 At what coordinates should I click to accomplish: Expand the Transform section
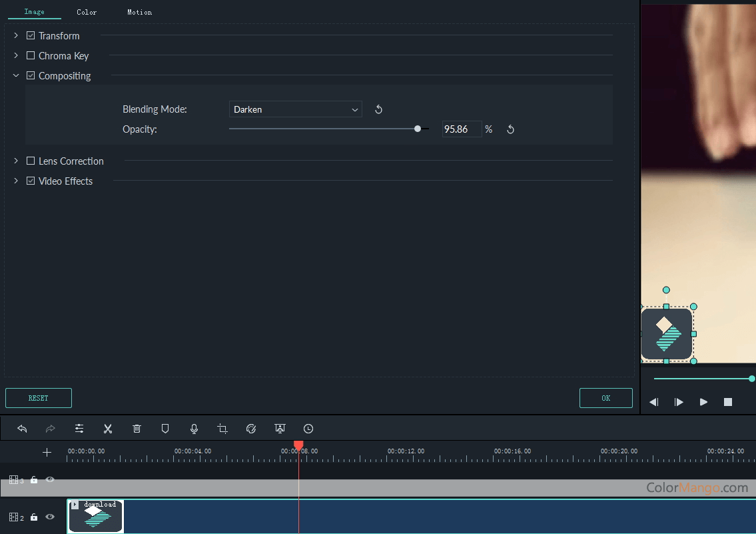pyautogui.click(x=15, y=35)
